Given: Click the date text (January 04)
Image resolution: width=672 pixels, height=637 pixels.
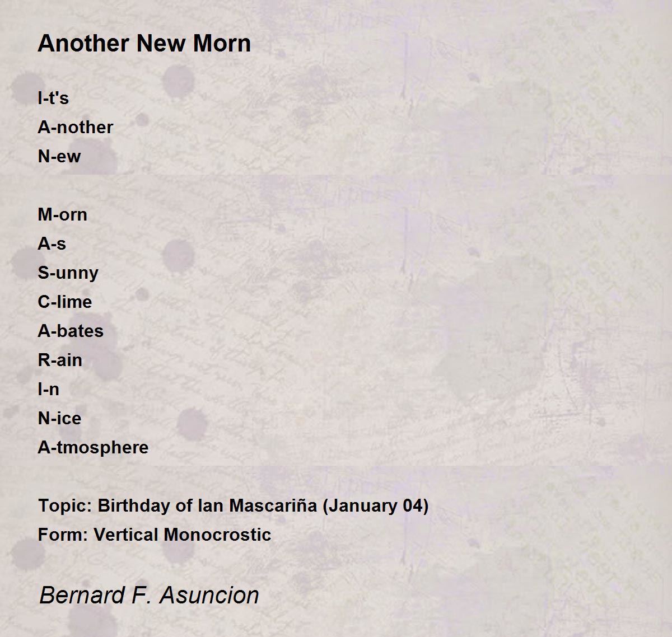Looking at the screenshot, I should [x=376, y=505].
